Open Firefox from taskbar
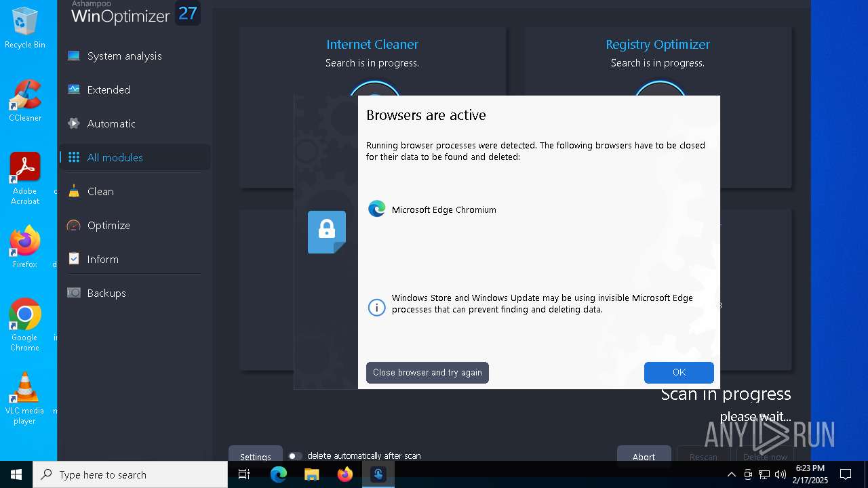 (x=345, y=474)
